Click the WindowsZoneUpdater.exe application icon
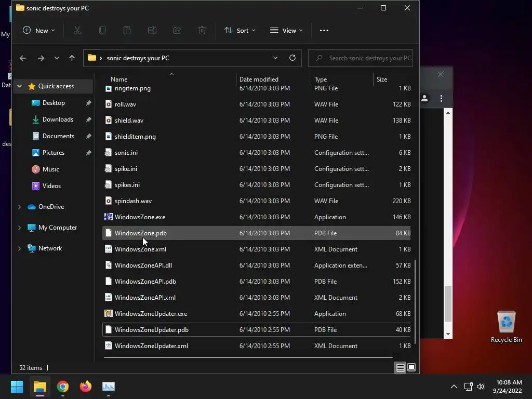Image resolution: width=532 pixels, height=399 pixels. [x=108, y=313]
